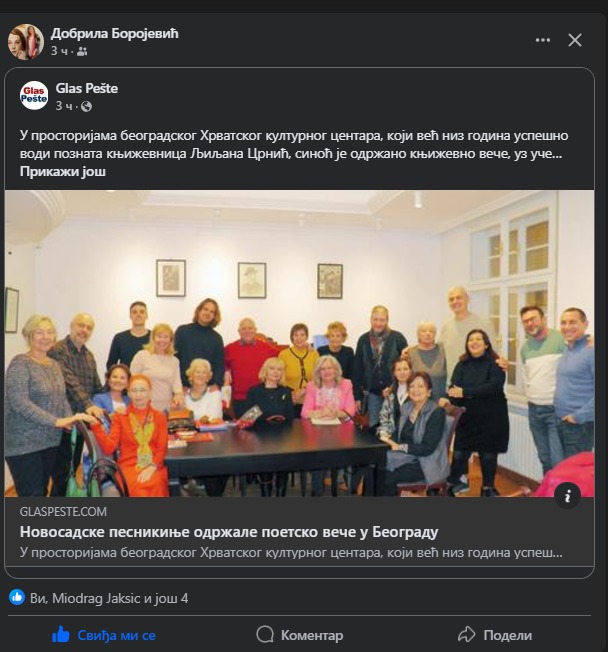The width and height of the screenshot is (608, 652).
Task: Click the info icon on the photo
Action: click(x=567, y=496)
